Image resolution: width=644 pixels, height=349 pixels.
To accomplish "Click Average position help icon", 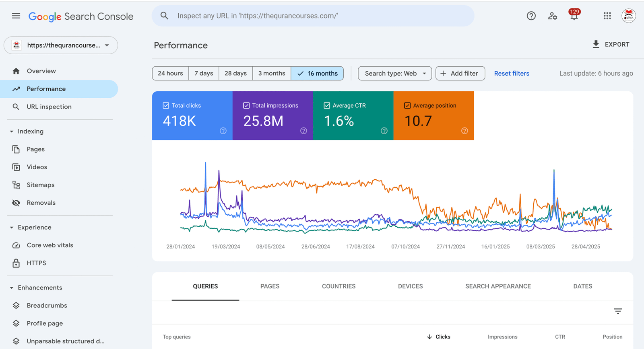I will [x=464, y=131].
